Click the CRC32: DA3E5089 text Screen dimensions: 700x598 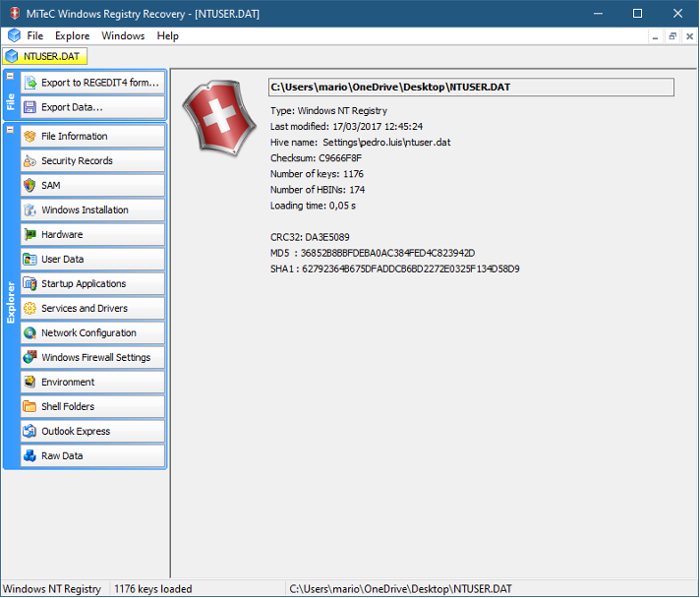click(x=310, y=237)
